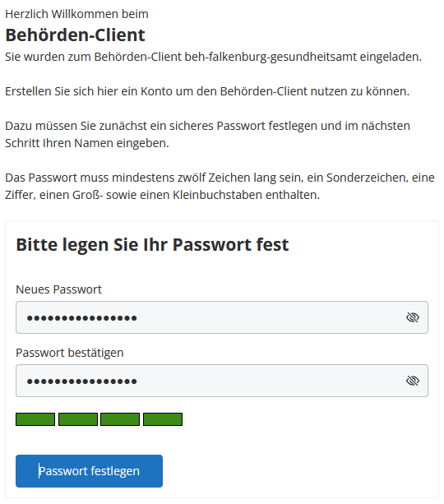This screenshot has height=504, width=444.
Task: Click the password requirements paragraph about zwölf Zeichen
Action: [220, 186]
